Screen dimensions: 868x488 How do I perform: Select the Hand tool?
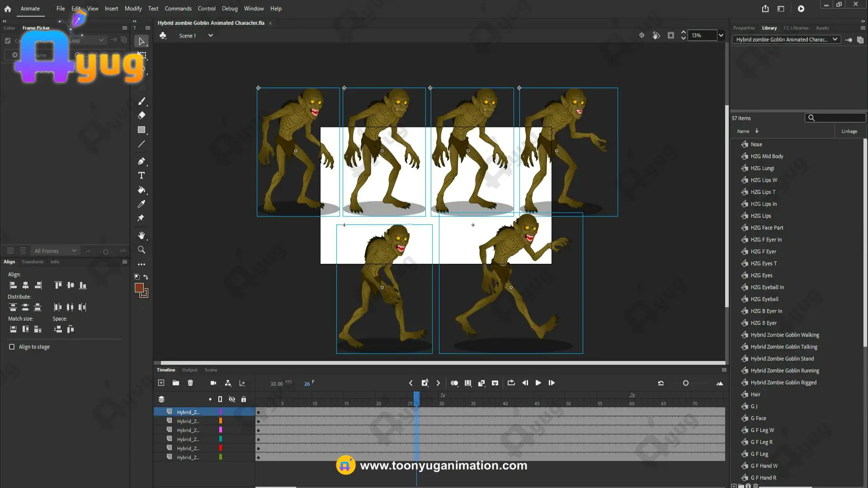(x=142, y=235)
